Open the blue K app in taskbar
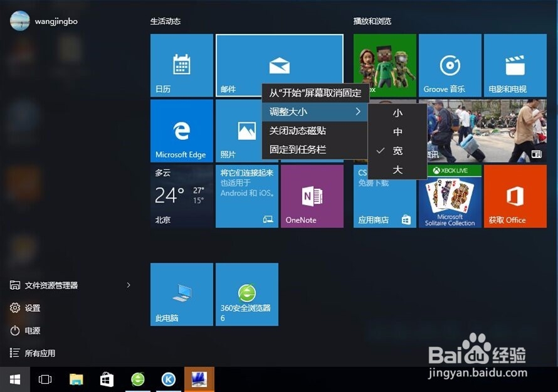This screenshot has width=558, height=392. (169, 379)
